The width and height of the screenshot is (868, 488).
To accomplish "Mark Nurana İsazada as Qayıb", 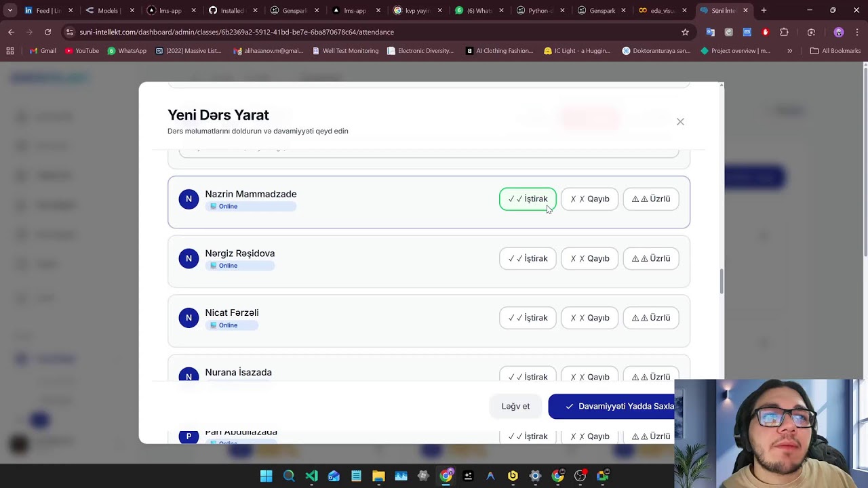I will [x=590, y=375].
